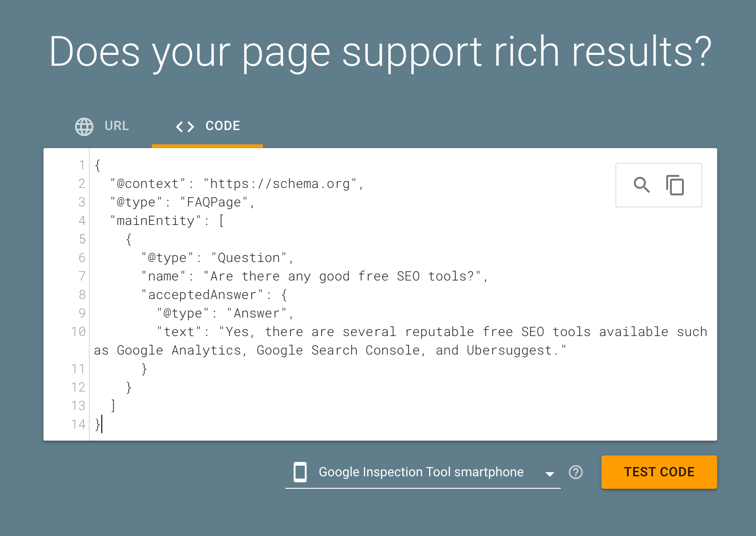
Task: Click the smartphone device icon
Action: click(300, 472)
